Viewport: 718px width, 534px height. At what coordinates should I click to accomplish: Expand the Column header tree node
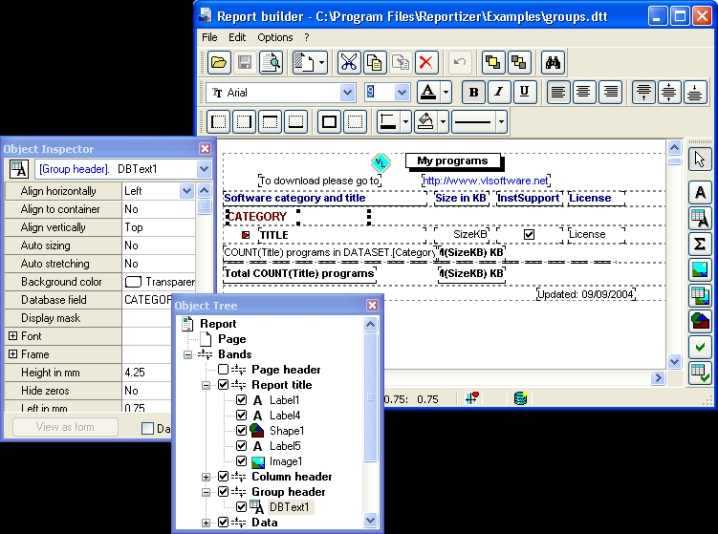tap(207, 477)
